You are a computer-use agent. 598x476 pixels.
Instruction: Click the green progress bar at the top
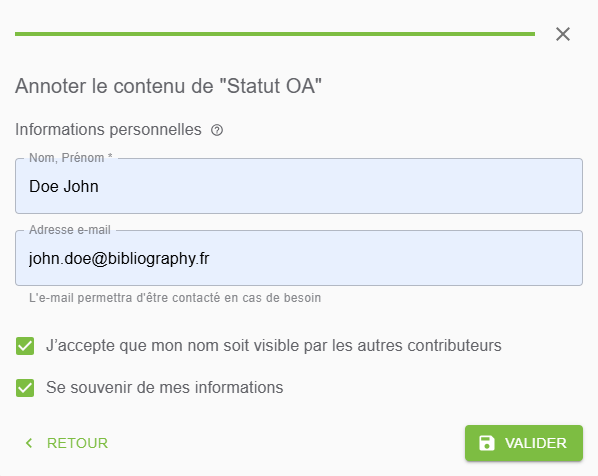[x=275, y=34]
